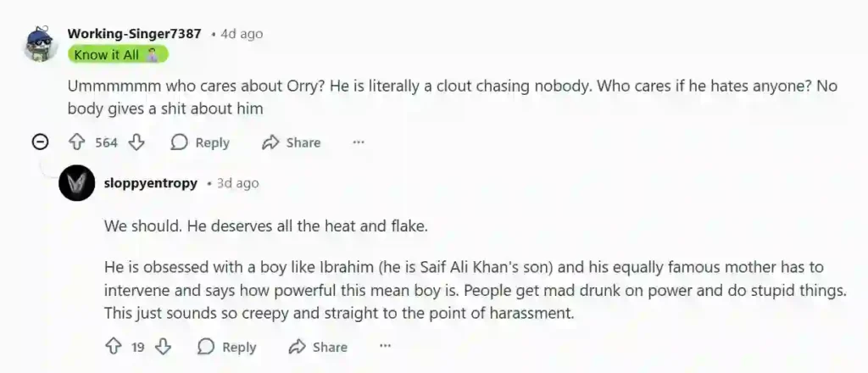Screen dimensions: 868x373
Task: Click Reply on sloppyentropy's comment
Action: coord(226,347)
